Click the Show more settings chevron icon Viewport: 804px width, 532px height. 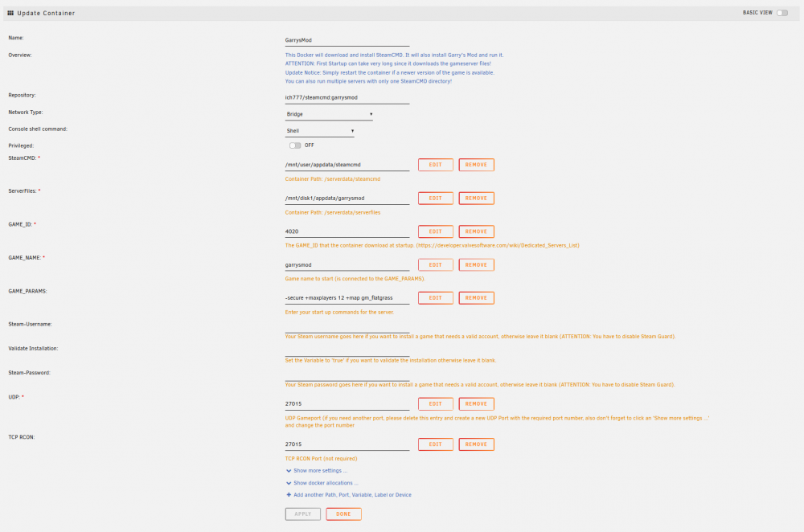click(x=289, y=471)
